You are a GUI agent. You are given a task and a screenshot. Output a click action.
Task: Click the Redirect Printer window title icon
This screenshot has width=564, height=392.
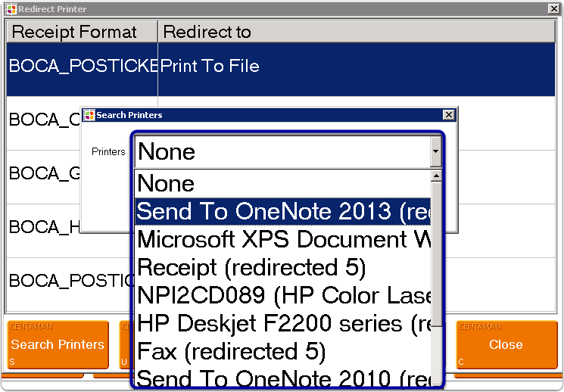tap(11, 9)
